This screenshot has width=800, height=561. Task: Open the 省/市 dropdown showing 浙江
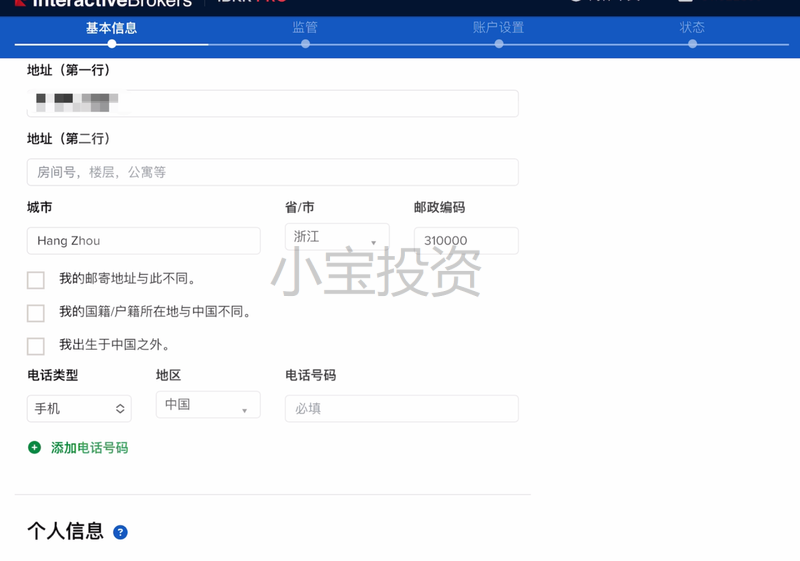pyautogui.click(x=337, y=238)
